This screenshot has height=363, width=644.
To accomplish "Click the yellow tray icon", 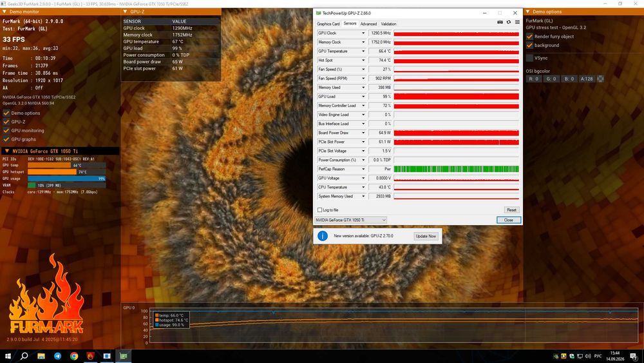I will coord(564,356).
